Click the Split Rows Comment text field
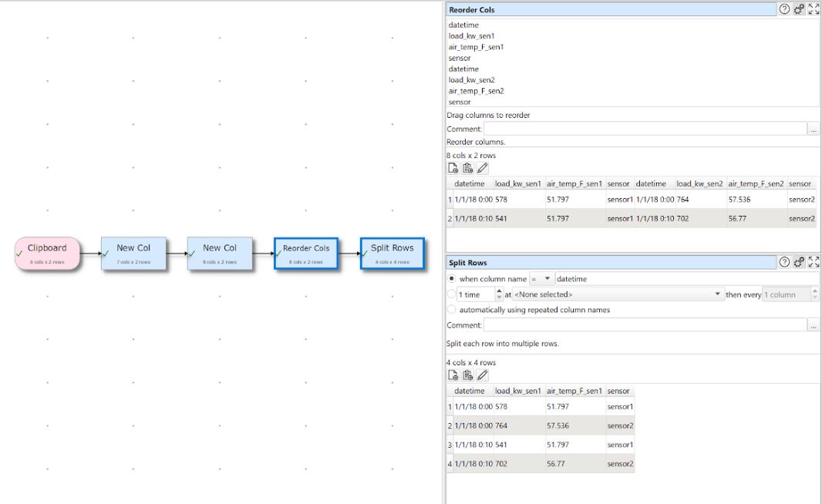This screenshot has width=822, height=504. point(645,327)
